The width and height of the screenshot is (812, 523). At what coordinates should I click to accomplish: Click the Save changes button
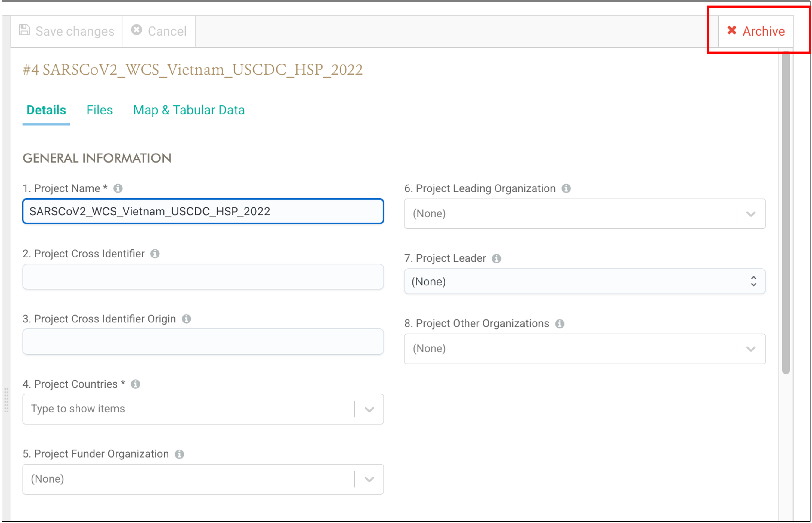pos(66,31)
